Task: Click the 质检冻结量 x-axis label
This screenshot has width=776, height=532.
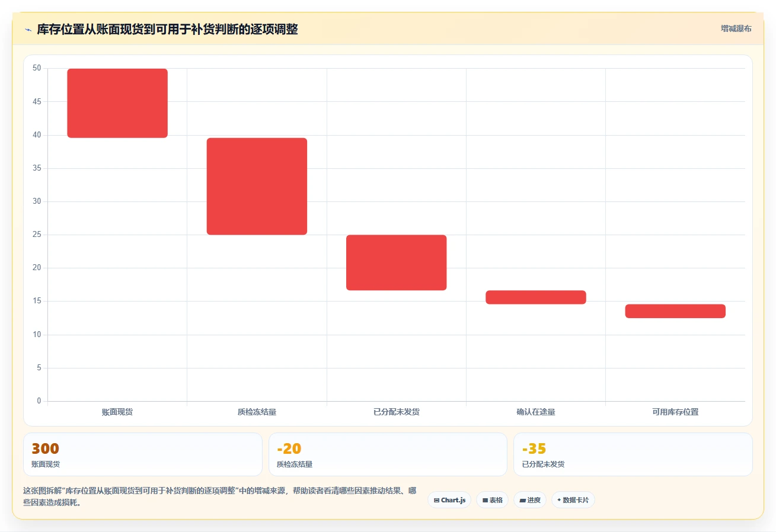Action: 257,412
